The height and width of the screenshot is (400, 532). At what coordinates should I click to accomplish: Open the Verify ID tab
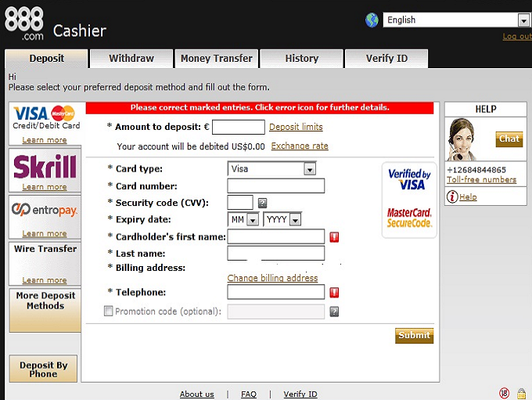(386, 59)
